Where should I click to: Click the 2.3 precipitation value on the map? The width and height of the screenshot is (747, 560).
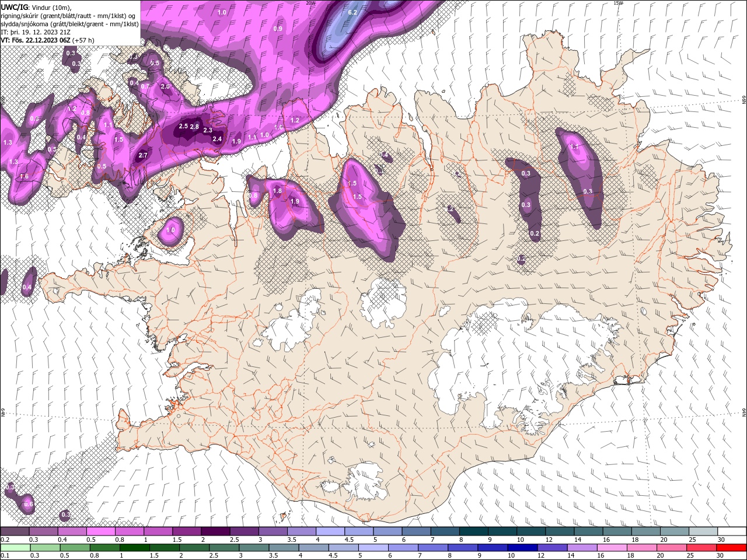207,130
